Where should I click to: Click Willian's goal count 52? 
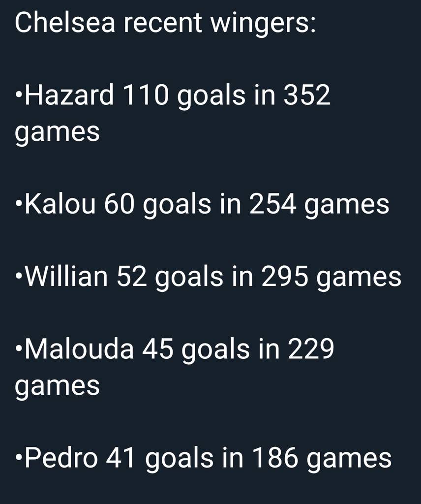132,277
